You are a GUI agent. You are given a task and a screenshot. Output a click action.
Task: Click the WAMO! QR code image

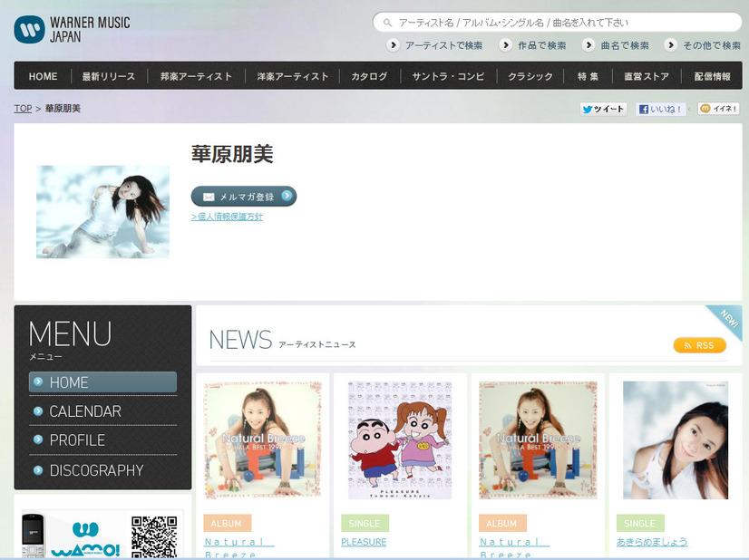(x=154, y=536)
